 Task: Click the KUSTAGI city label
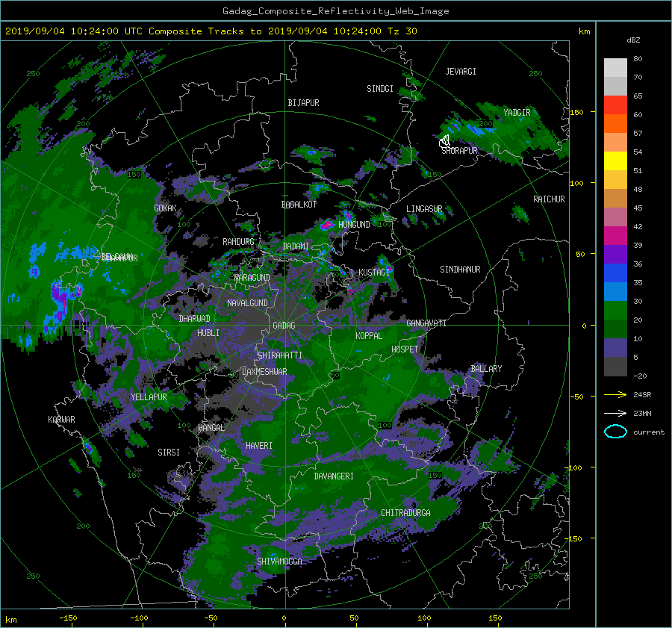pyautogui.click(x=374, y=273)
